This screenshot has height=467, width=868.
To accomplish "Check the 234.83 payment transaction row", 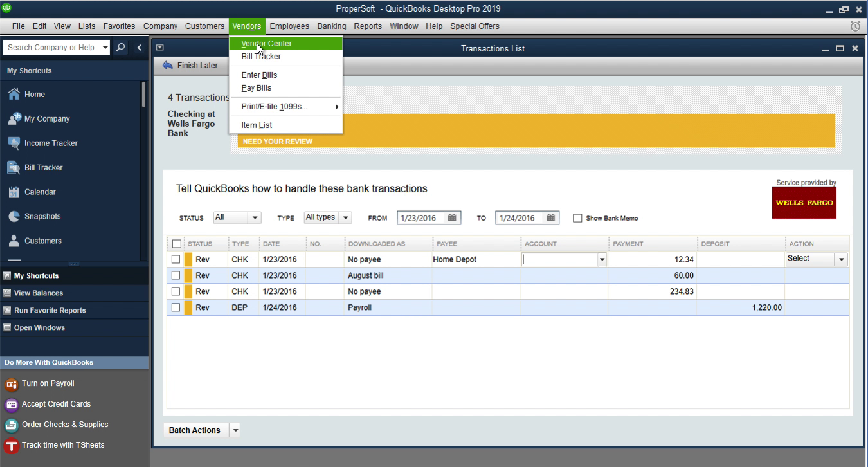I will tap(176, 291).
